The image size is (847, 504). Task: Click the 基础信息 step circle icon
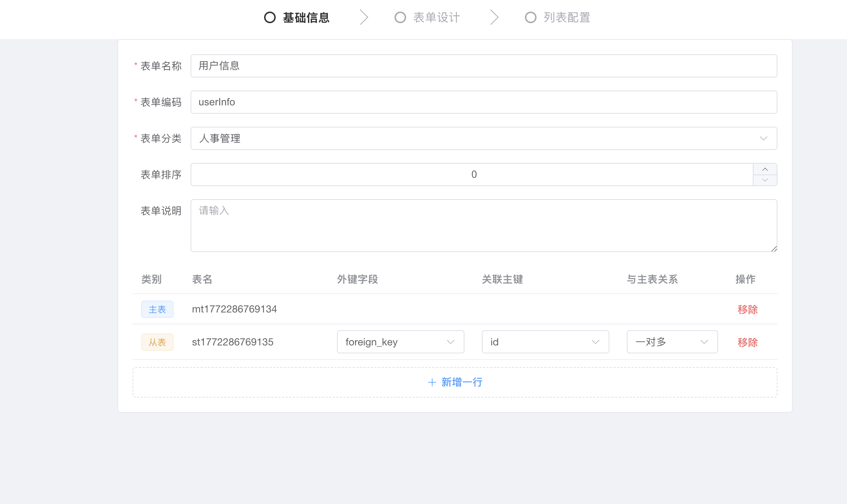click(x=270, y=17)
